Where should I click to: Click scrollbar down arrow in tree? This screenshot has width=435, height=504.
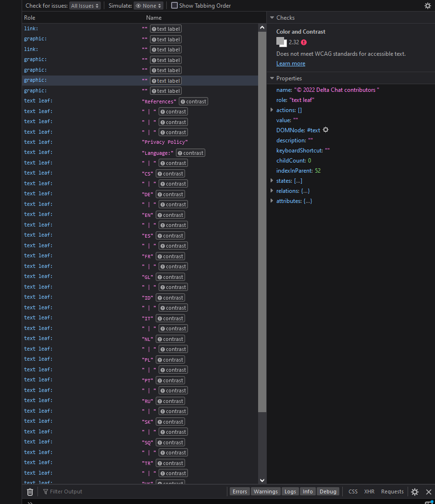(262, 480)
